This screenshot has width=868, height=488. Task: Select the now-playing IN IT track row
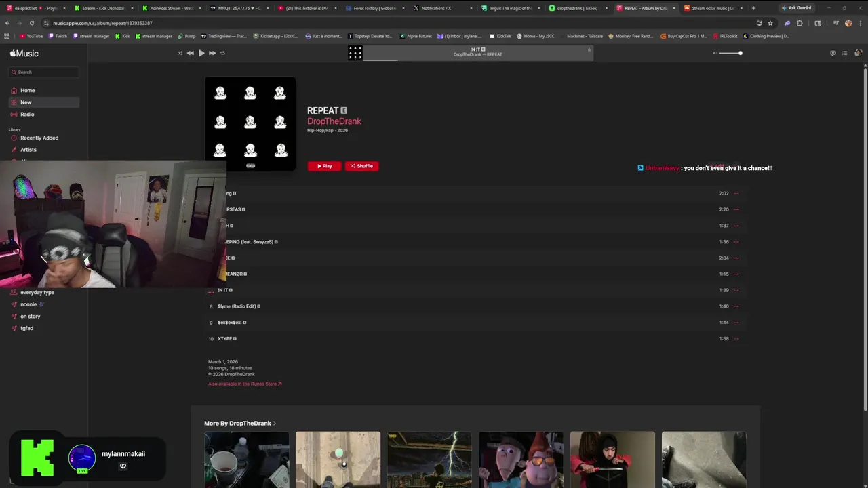pos(475,290)
